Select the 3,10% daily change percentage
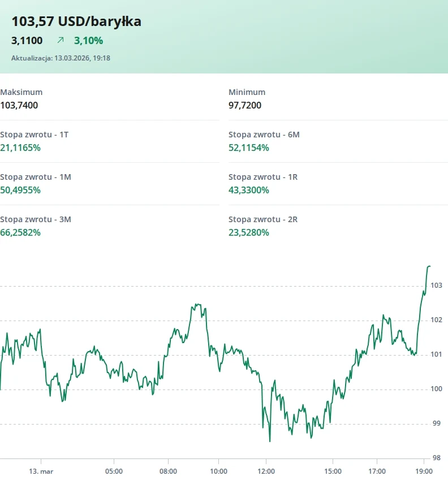448x489 pixels. click(88, 40)
